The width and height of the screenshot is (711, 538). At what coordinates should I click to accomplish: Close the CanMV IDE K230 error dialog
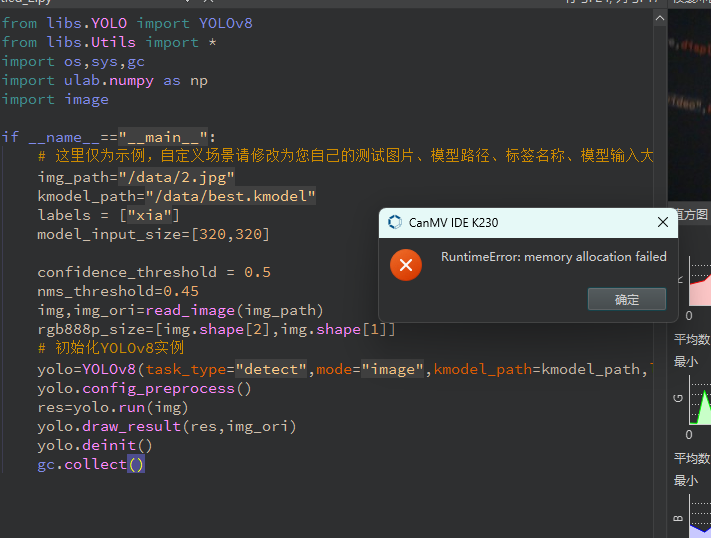click(x=662, y=222)
